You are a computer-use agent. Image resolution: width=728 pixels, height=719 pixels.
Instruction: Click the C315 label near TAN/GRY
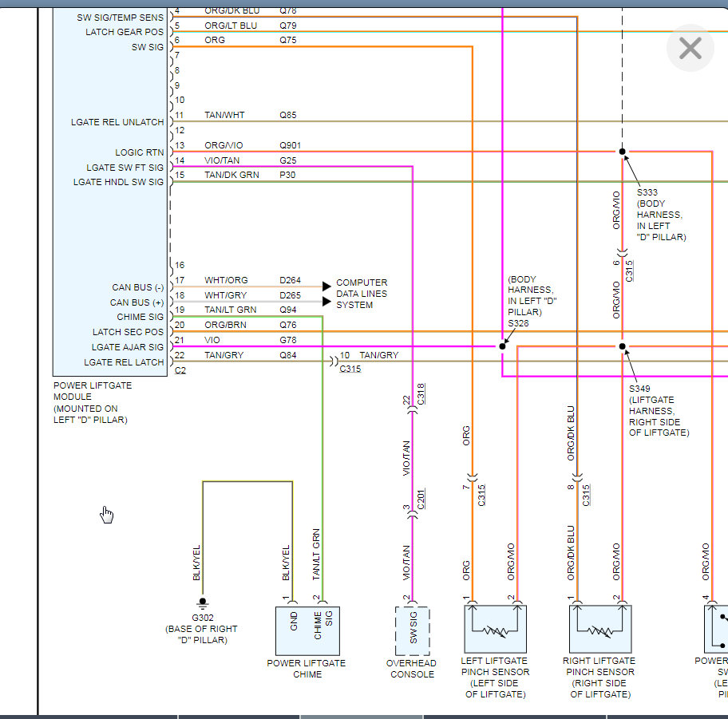350,369
